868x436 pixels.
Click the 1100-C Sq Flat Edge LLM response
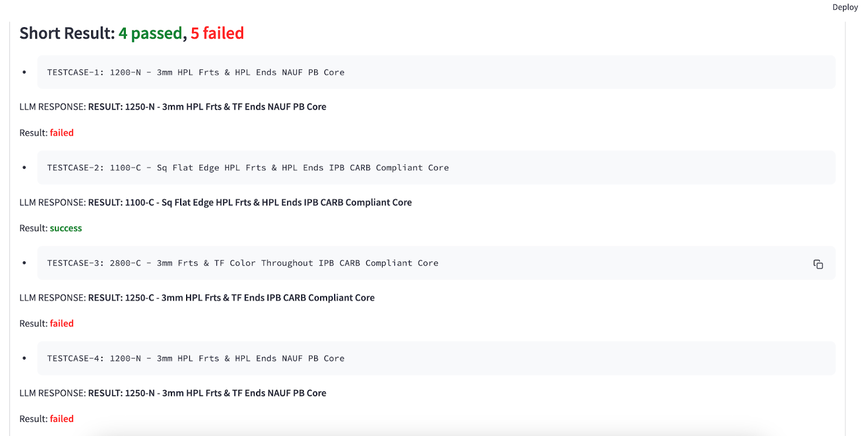coord(250,202)
